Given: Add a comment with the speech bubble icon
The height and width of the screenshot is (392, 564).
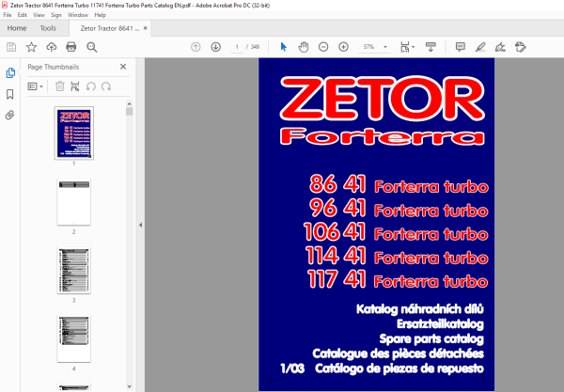Looking at the screenshot, I should point(460,47).
